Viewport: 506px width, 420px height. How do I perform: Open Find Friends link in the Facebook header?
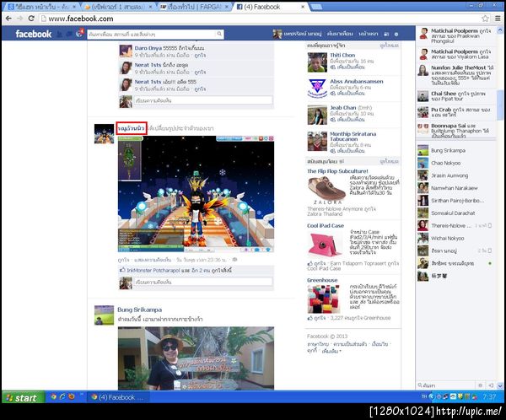[x=340, y=34]
